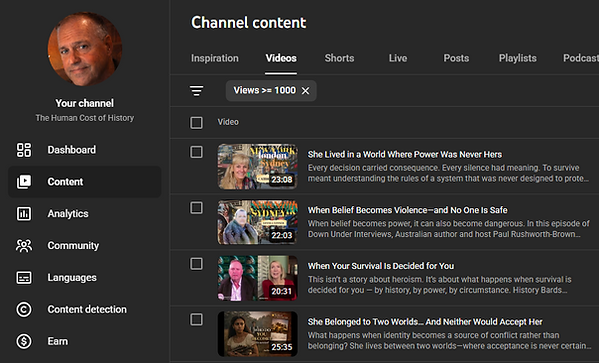This screenshot has height=363, width=599.
Task: Click the Content play icon in sidebar
Action: (x=24, y=182)
